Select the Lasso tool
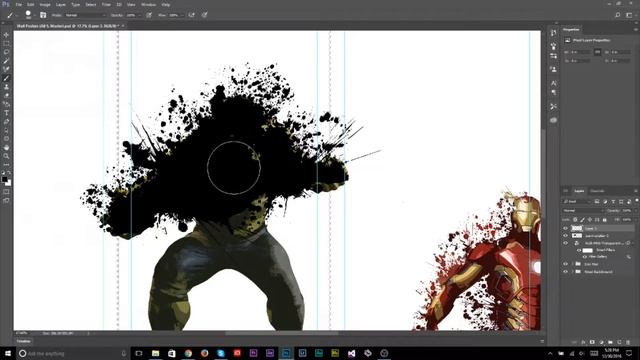Screen dimensions: 640x360 coord(6,52)
